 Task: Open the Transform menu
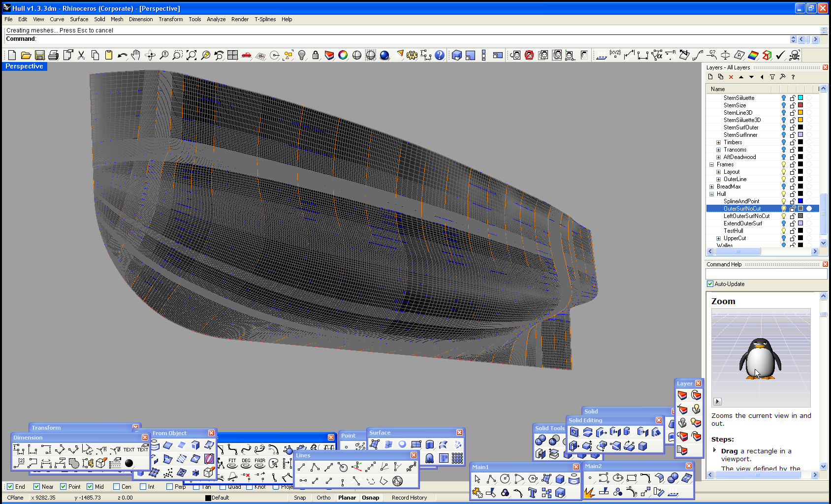[x=170, y=19]
